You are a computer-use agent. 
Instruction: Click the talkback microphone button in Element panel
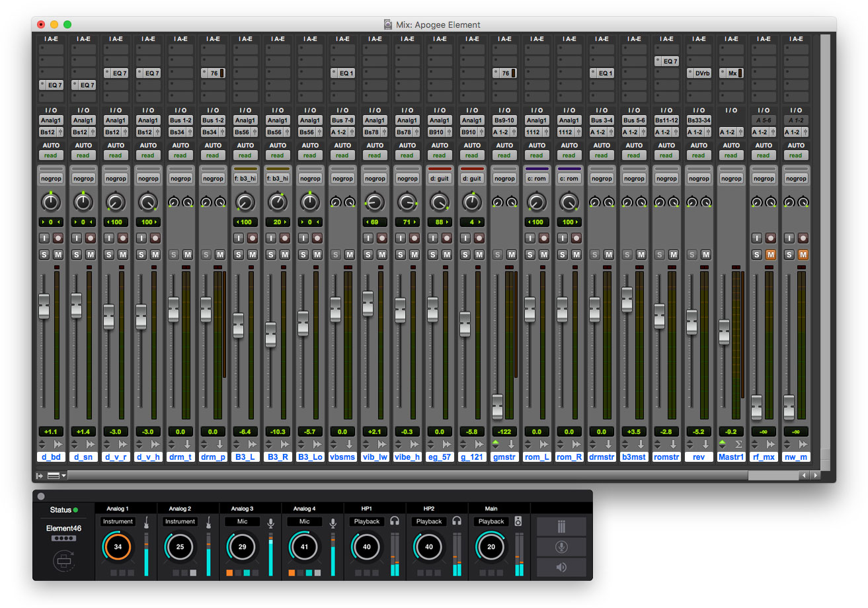[561, 547]
